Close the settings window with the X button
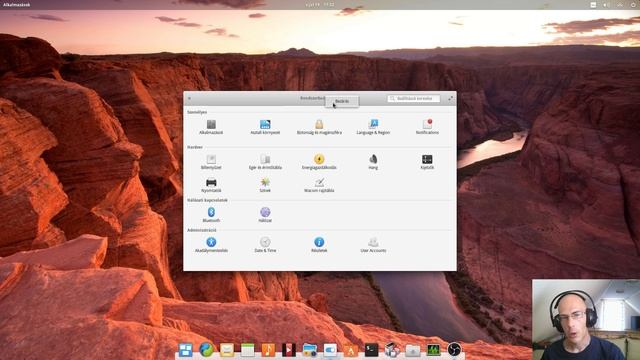Screen dimensions: 640x360 point(189,98)
